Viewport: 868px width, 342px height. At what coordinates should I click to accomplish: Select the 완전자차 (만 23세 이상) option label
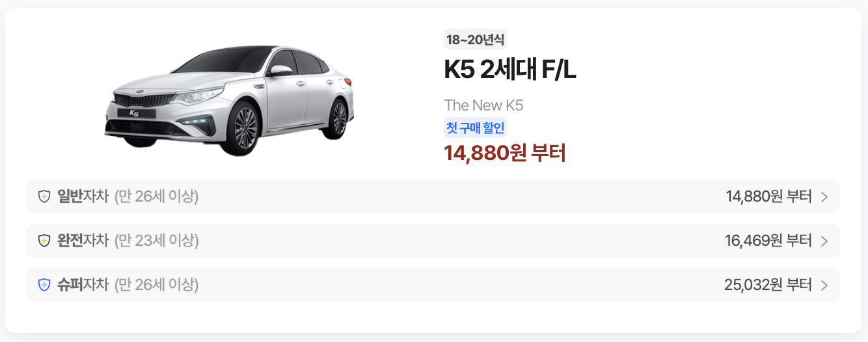tap(128, 241)
